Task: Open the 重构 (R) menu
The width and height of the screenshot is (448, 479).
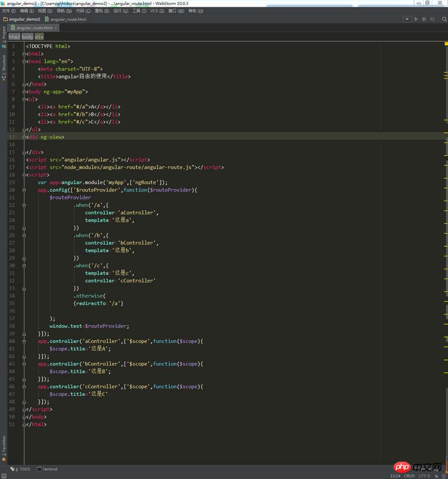Action: pos(102,11)
